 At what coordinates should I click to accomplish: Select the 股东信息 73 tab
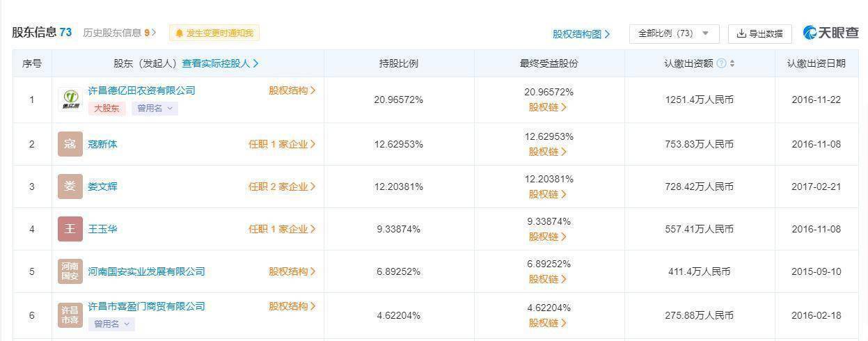point(42,32)
